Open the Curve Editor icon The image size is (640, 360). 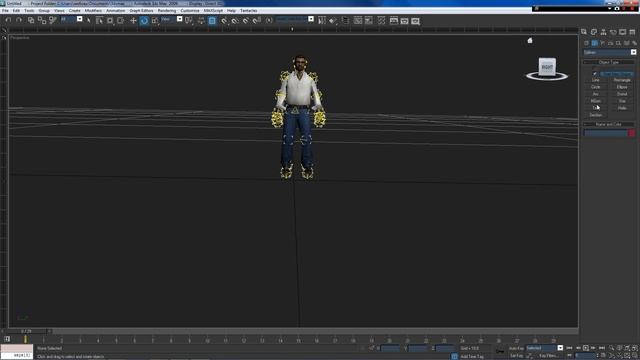pos(358,20)
